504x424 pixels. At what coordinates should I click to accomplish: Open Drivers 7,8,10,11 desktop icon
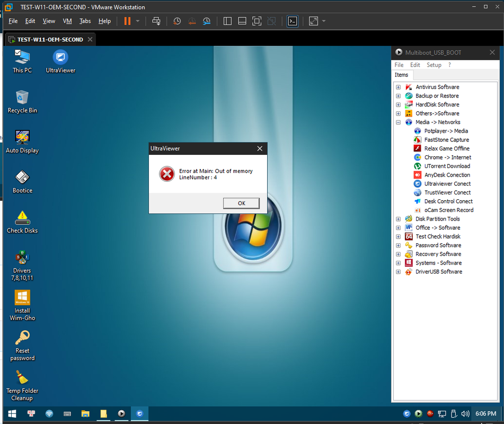22,266
